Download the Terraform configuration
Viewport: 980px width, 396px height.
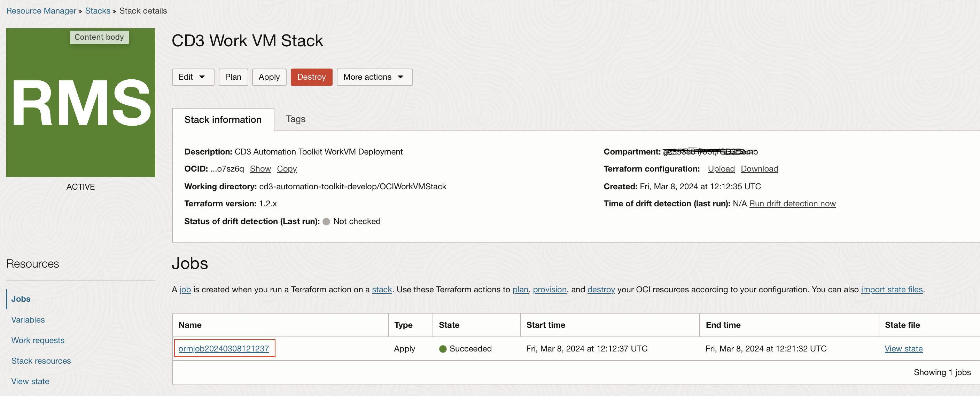click(x=759, y=169)
